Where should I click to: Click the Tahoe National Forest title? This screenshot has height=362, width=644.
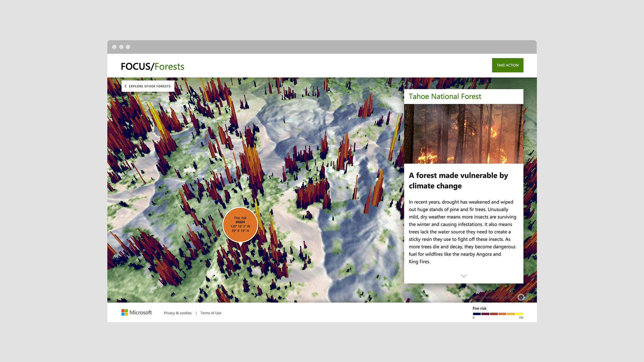coord(445,97)
